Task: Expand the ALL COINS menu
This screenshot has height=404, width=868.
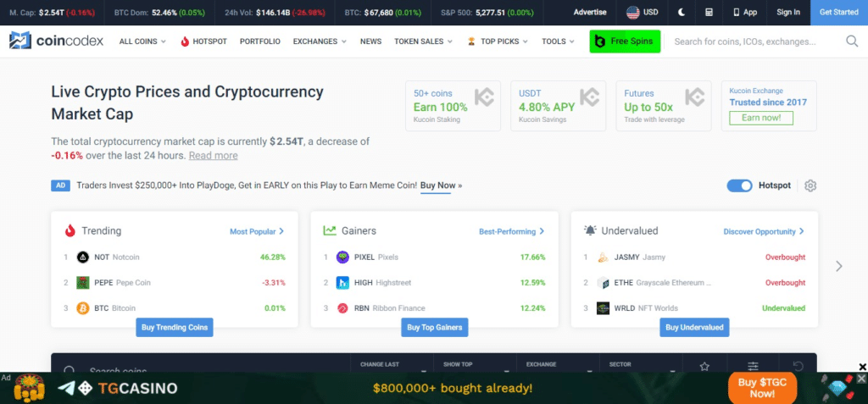Action: pyautogui.click(x=142, y=42)
